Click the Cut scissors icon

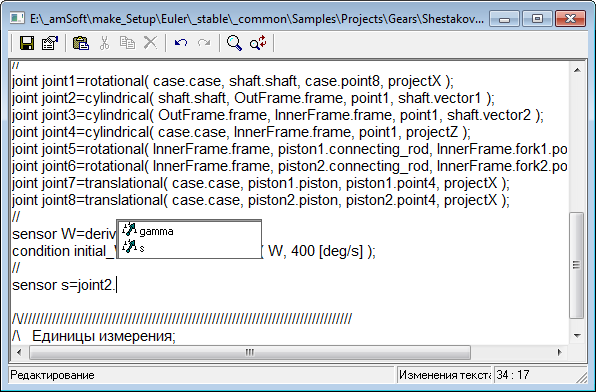pos(104,43)
